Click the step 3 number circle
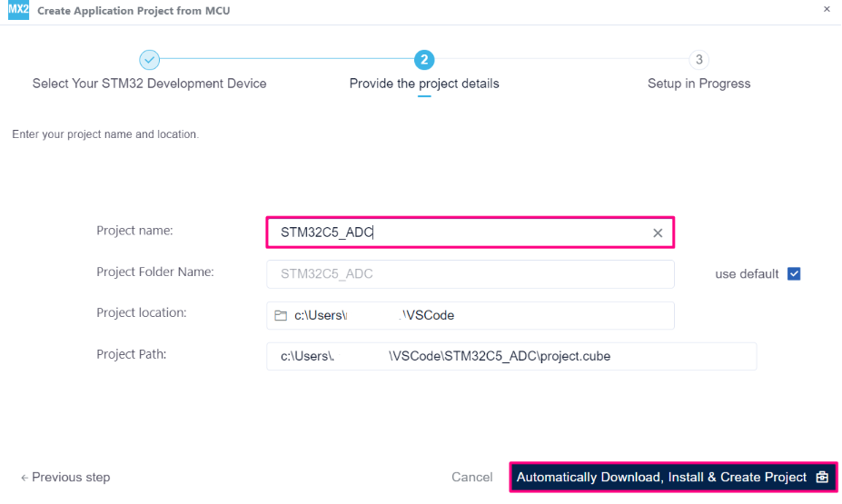 pos(698,60)
